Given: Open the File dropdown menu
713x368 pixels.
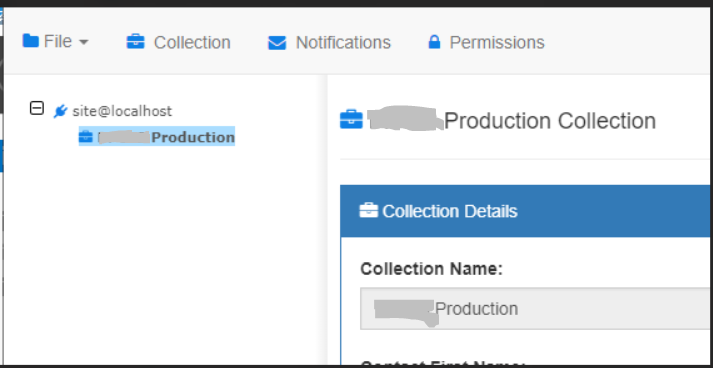Looking at the screenshot, I should 55,42.
